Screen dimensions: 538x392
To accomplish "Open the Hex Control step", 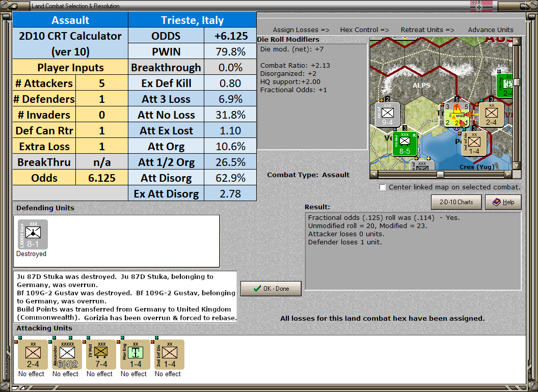I will pos(364,30).
